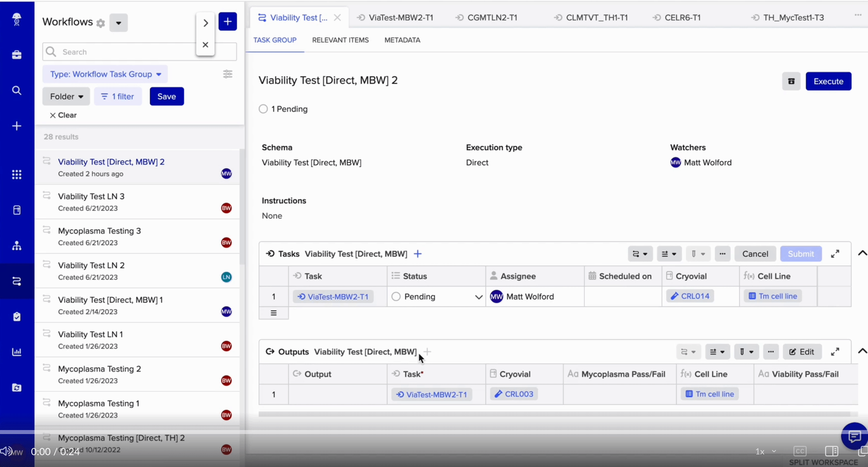
Task: Open the briefcase projects icon in sidebar
Action: coord(16,55)
